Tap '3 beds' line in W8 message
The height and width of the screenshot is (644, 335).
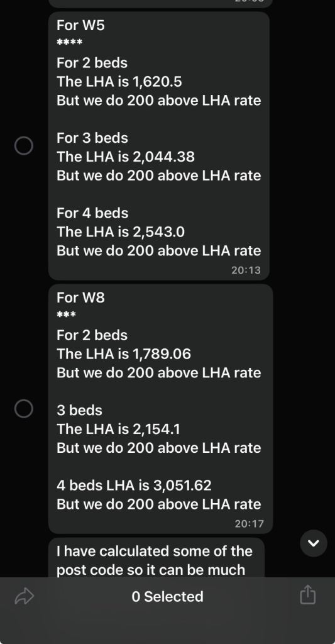pos(79,410)
